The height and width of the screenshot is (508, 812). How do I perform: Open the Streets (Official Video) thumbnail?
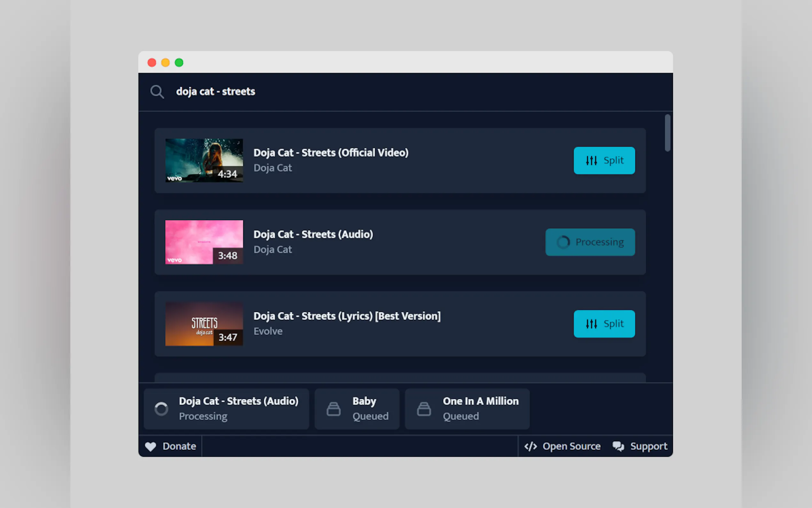point(204,160)
